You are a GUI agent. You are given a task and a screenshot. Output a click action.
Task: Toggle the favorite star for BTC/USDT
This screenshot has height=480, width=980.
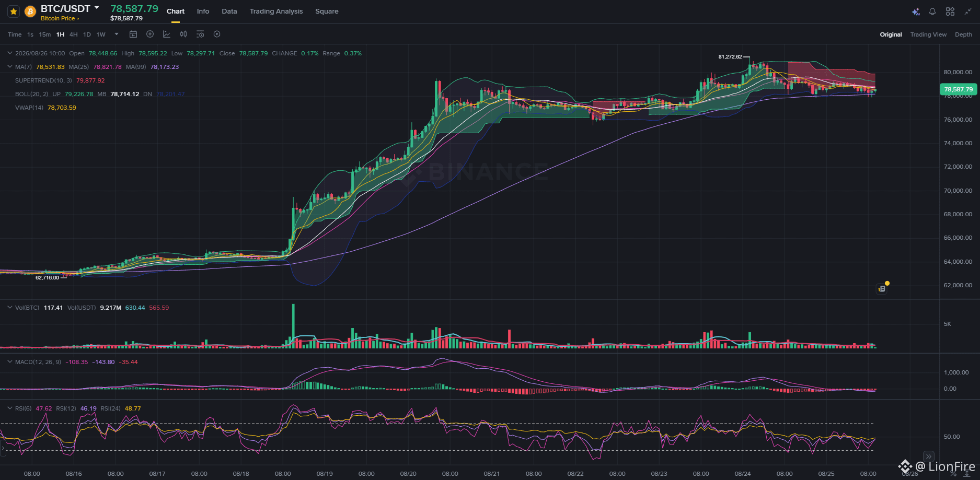[14, 11]
